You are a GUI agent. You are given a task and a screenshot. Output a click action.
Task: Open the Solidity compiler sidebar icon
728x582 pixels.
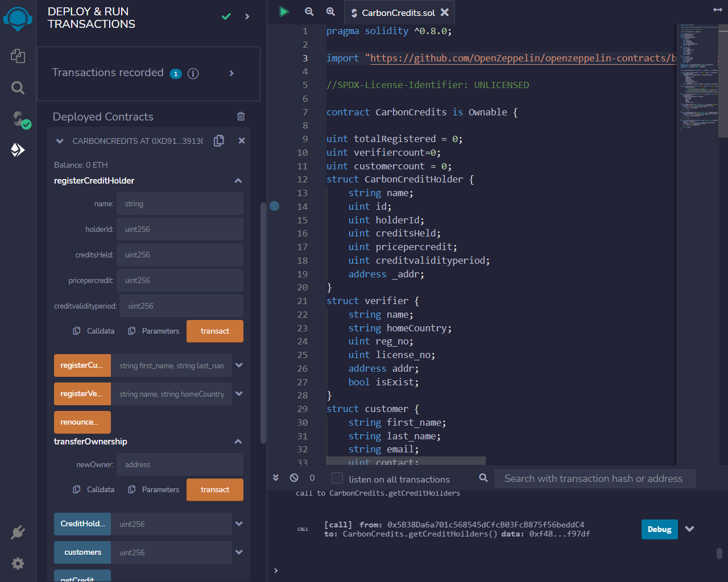click(20, 119)
